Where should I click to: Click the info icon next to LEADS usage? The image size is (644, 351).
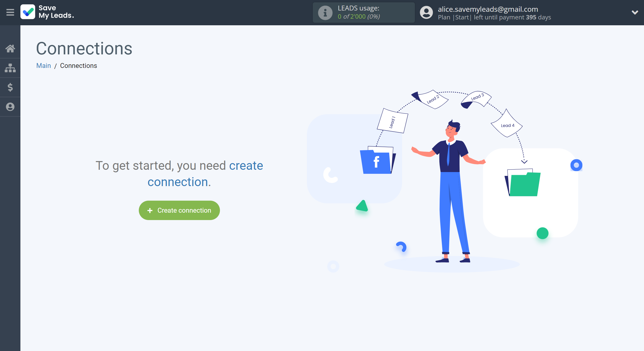point(324,12)
